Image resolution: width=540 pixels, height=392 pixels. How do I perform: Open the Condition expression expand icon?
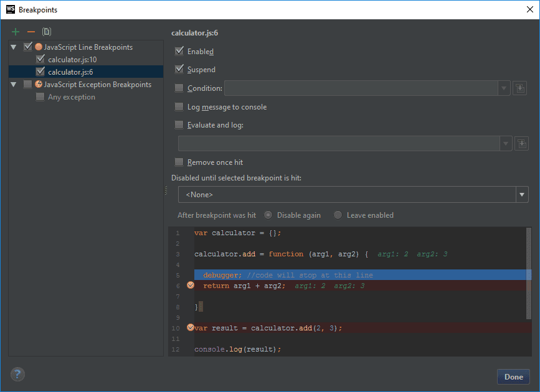519,88
